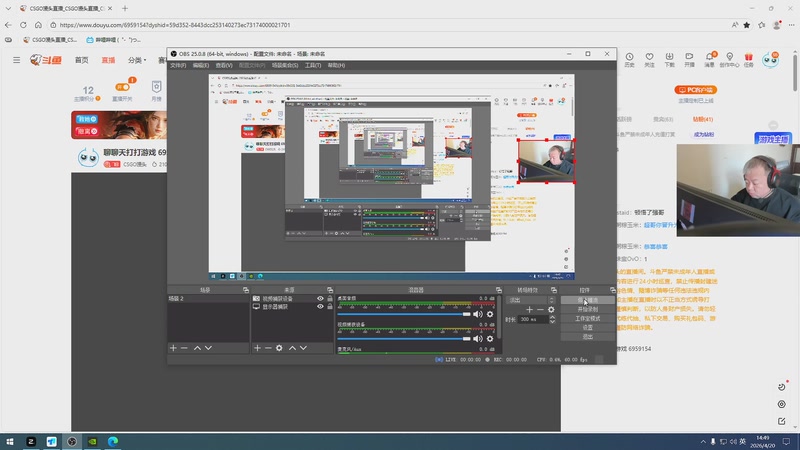The height and width of the screenshot is (450, 800).
Task: Open OBS 帮助(H) help menu
Action: [336, 65]
